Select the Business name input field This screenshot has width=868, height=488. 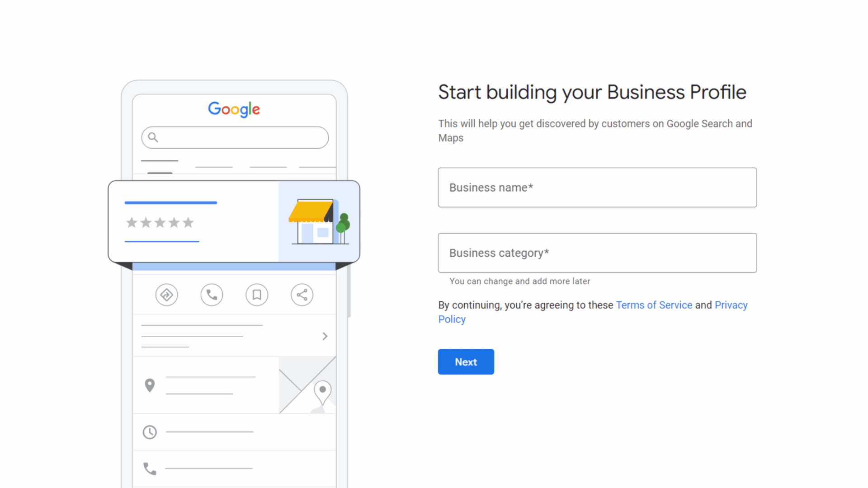coord(597,187)
